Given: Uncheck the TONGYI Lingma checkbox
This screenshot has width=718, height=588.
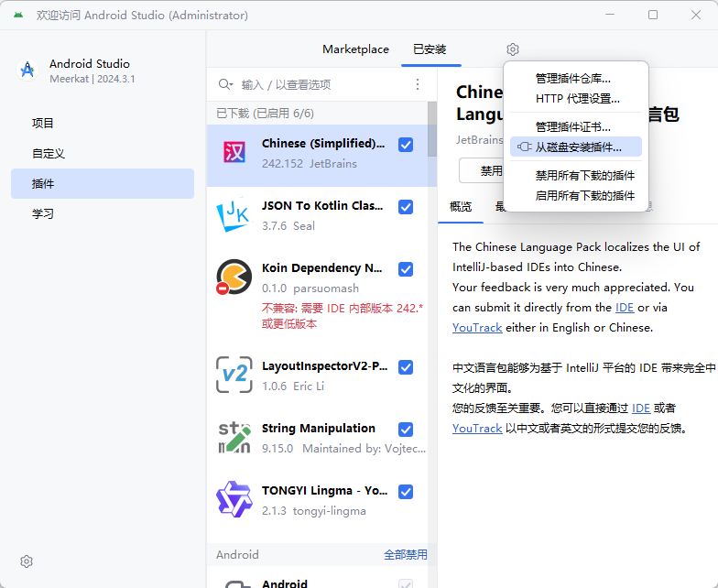Looking at the screenshot, I should click(x=406, y=492).
